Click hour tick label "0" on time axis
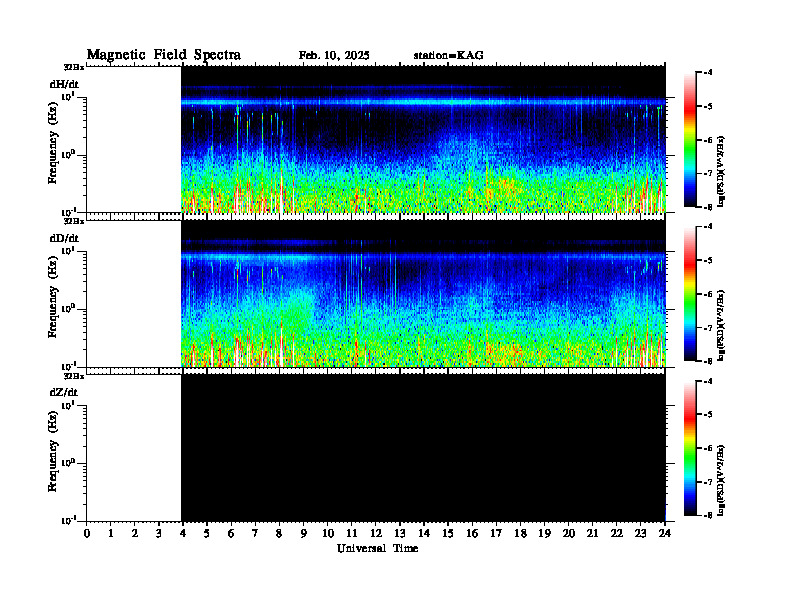 [87, 533]
